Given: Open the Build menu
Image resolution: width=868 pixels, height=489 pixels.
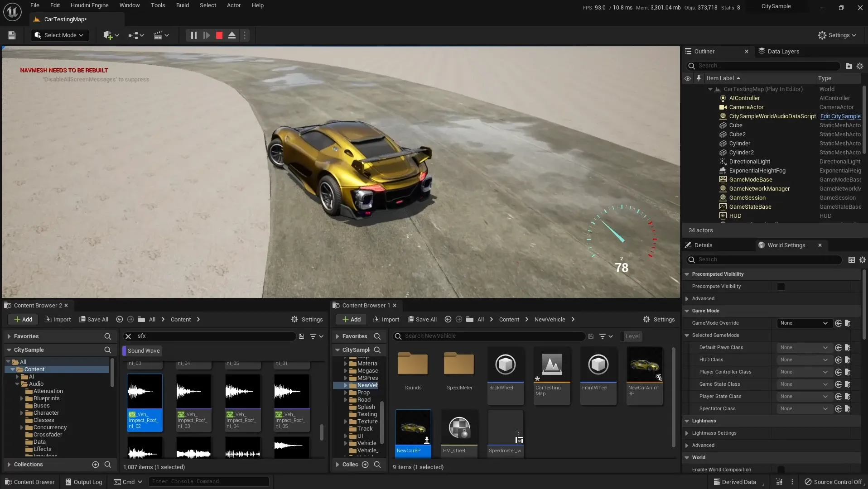Looking at the screenshot, I should 182,5.
